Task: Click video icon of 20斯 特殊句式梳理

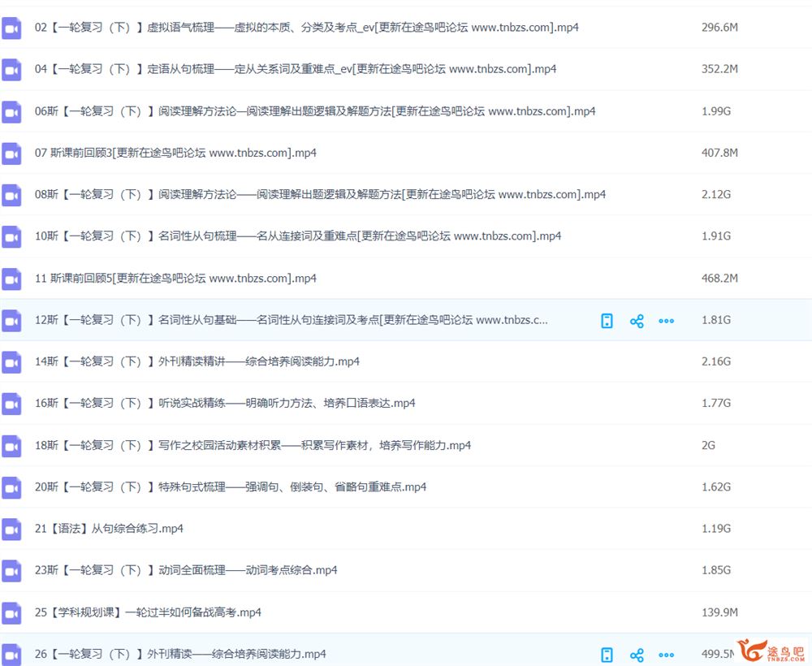Action: [x=11, y=488]
